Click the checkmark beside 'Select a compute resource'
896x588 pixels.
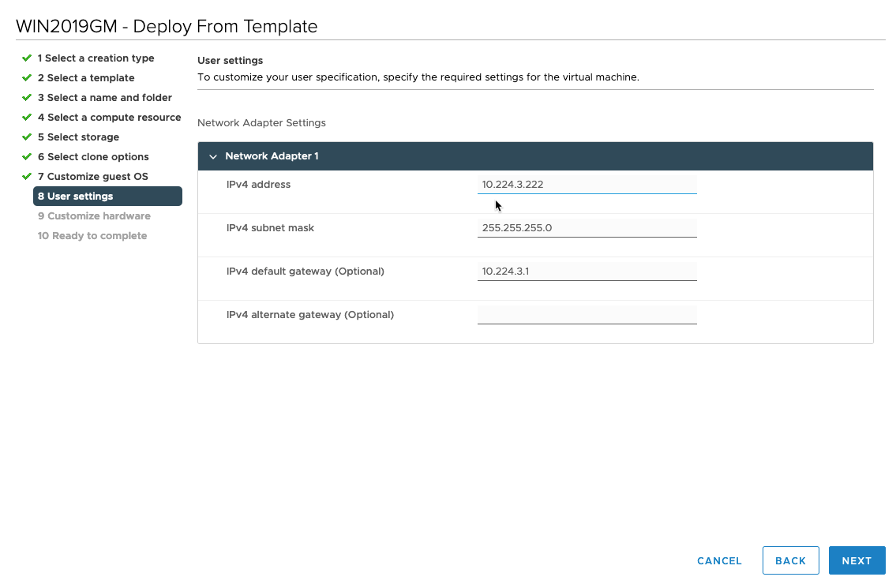click(26, 117)
